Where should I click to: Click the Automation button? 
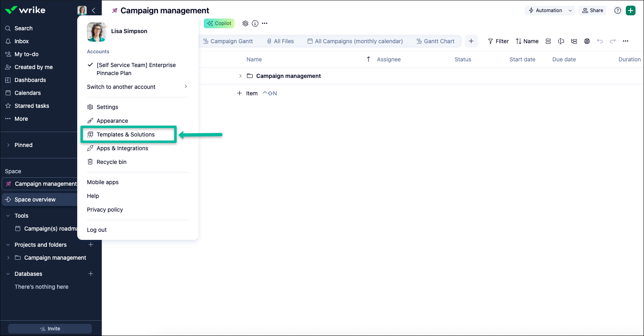coord(545,10)
